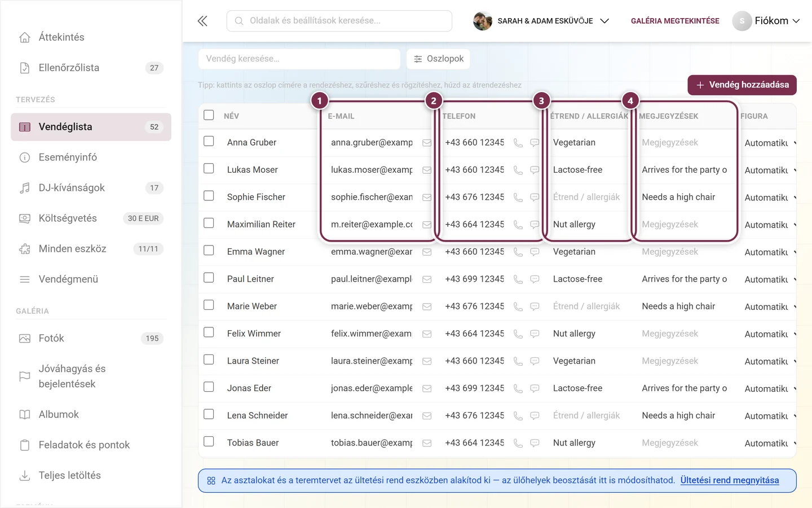812x508 pixels.
Task: Click the phone icon in Paul Leitner's row
Action: click(x=518, y=279)
